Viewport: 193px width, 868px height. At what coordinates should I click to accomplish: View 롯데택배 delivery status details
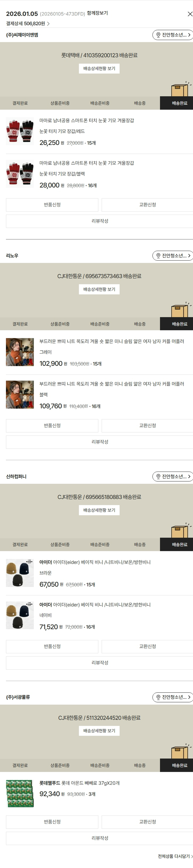(x=99, y=68)
